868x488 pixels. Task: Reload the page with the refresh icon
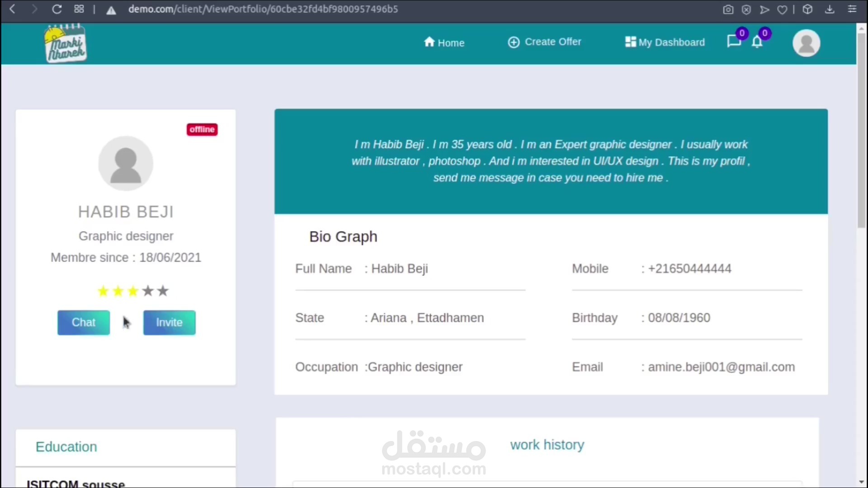tap(57, 9)
